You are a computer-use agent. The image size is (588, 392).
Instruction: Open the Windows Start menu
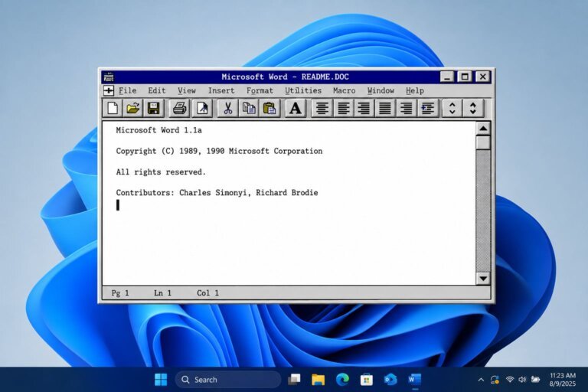click(161, 380)
